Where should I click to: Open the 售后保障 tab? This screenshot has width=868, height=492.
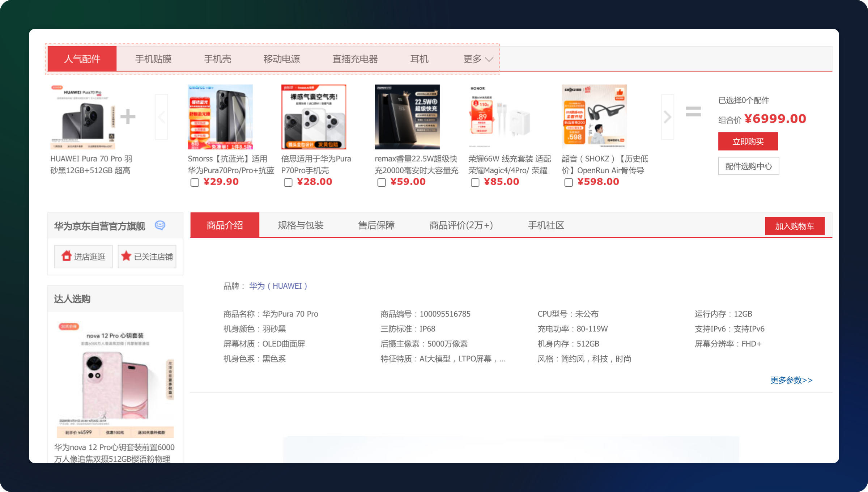376,225
